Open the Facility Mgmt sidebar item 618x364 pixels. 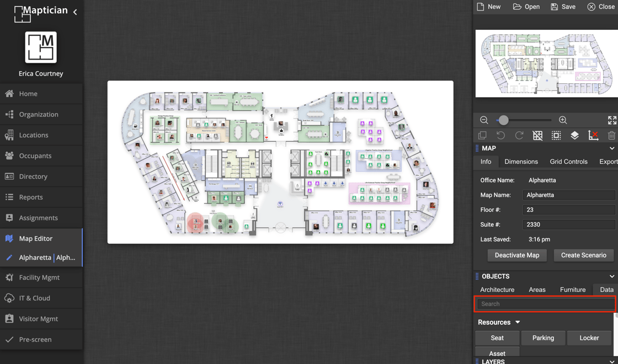pos(39,277)
